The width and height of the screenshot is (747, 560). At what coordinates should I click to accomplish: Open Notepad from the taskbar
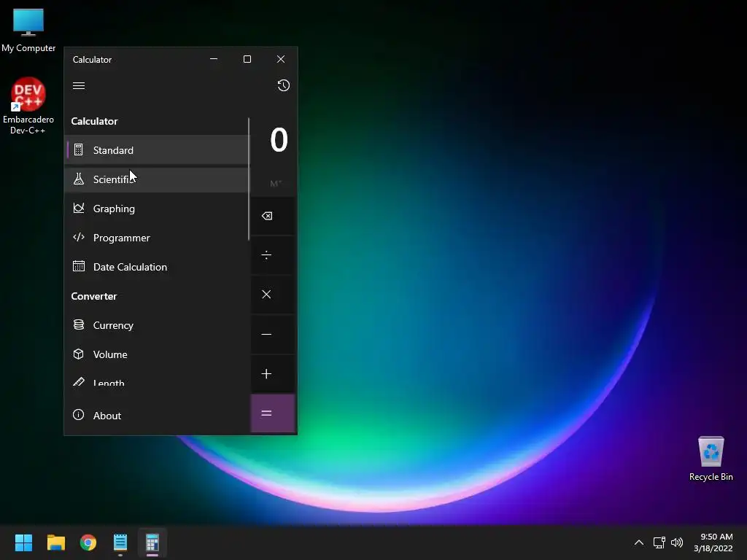click(x=120, y=542)
